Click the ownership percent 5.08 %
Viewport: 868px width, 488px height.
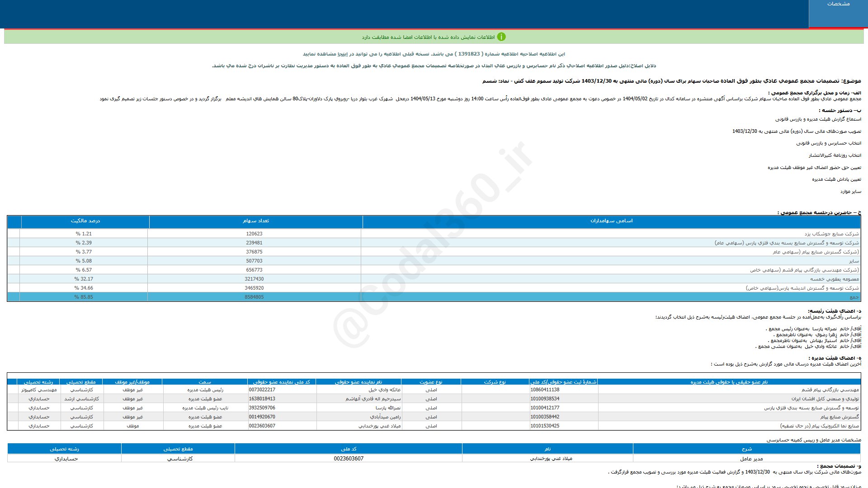[x=84, y=261]
